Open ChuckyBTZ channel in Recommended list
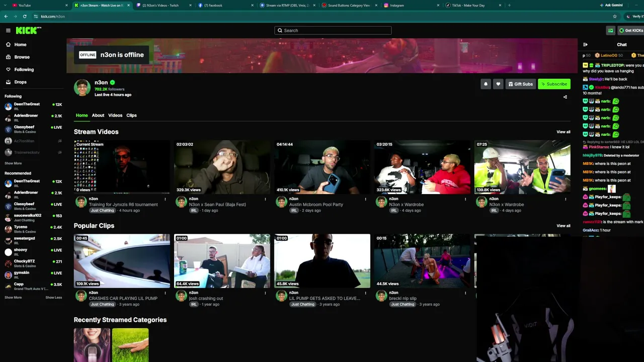The image size is (644, 362). pos(33,263)
